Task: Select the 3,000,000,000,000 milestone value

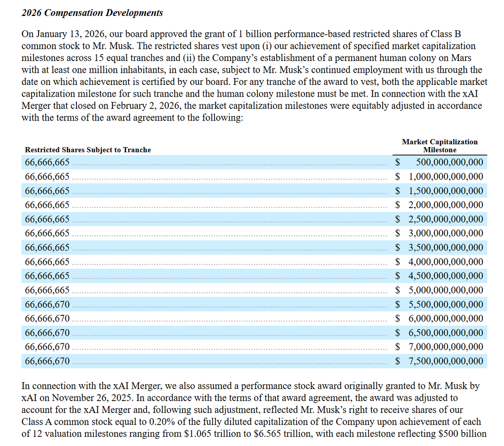Action: 446,233
